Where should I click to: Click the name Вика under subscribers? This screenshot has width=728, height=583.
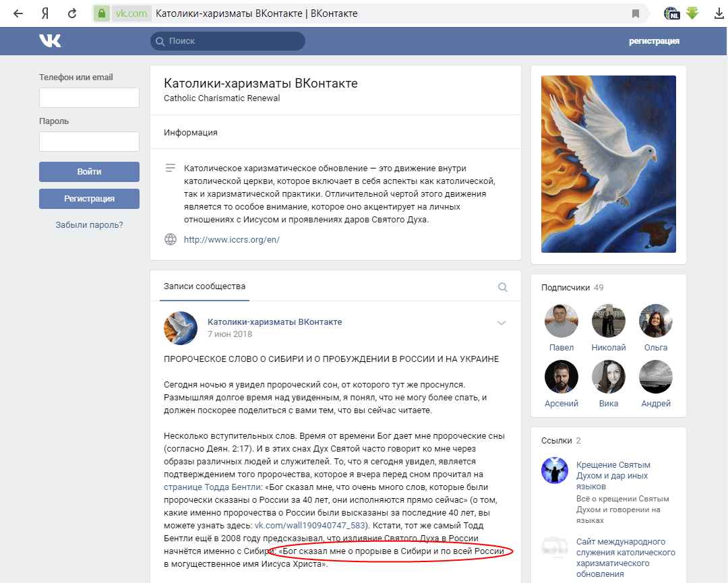click(608, 403)
